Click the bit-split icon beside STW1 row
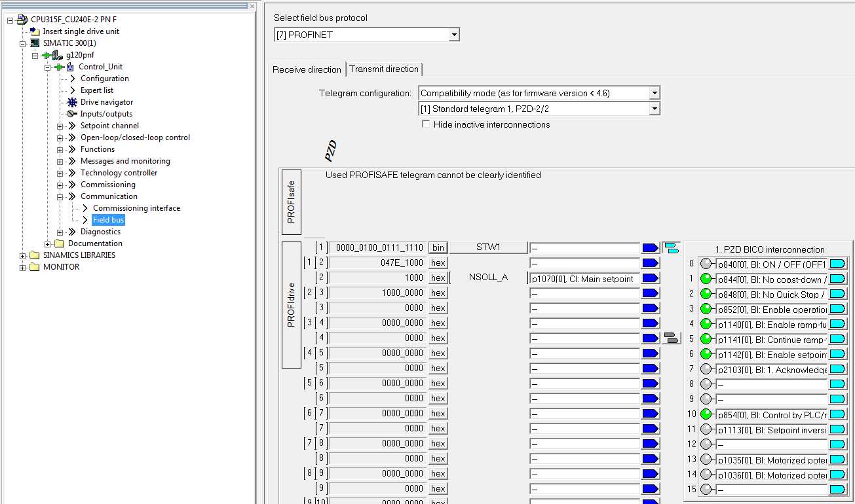This screenshot has width=855, height=504. (x=671, y=248)
